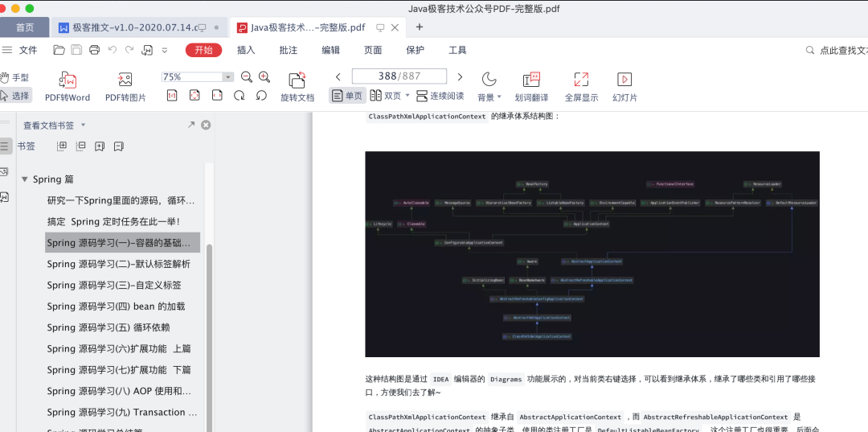Collapse the Spring 篇 tree node
Viewport: 868px width, 432px height.
click(24, 179)
